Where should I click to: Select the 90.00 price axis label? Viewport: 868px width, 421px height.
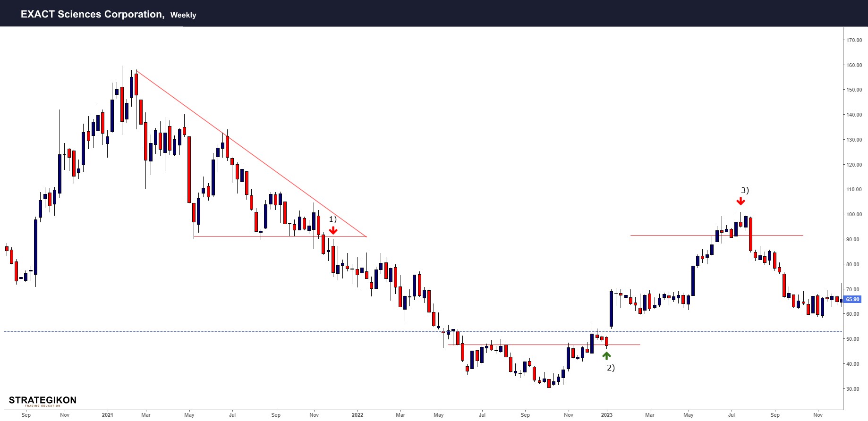853,239
